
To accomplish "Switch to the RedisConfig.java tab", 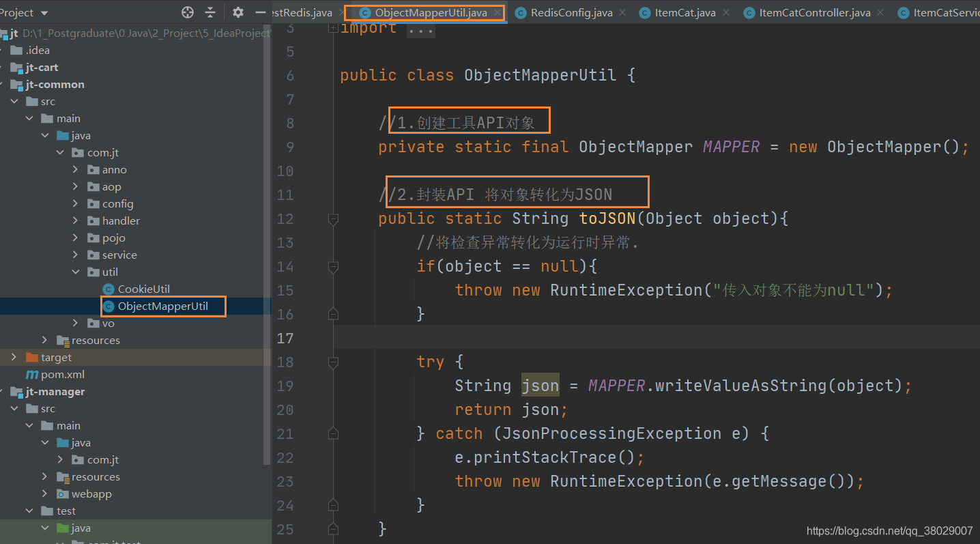I will pos(571,12).
